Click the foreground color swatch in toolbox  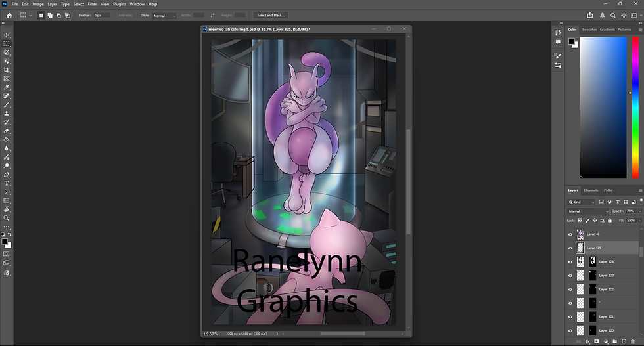[x=5, y=242]
